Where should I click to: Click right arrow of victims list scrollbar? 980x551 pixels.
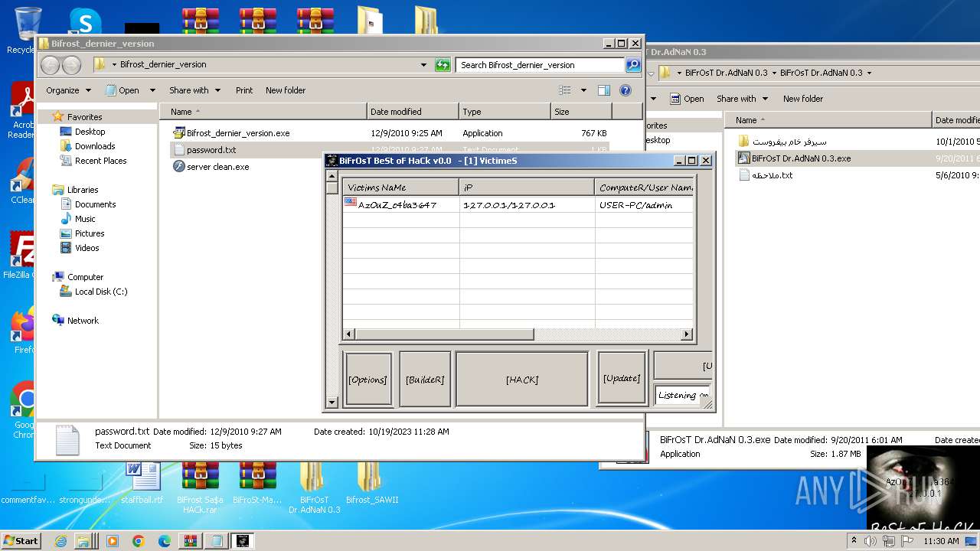coord(686,334)
